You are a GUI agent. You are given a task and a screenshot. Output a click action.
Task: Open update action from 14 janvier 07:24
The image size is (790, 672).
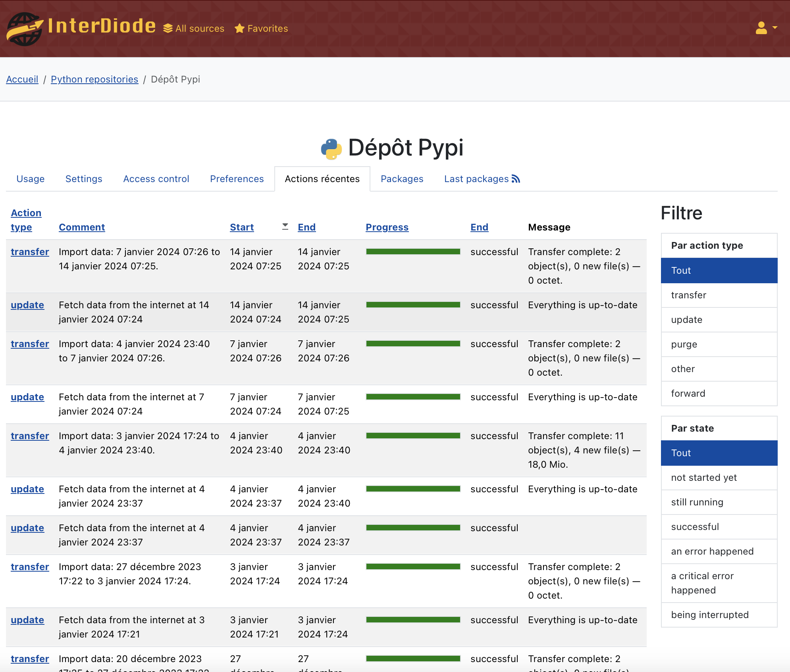[27, 305]
